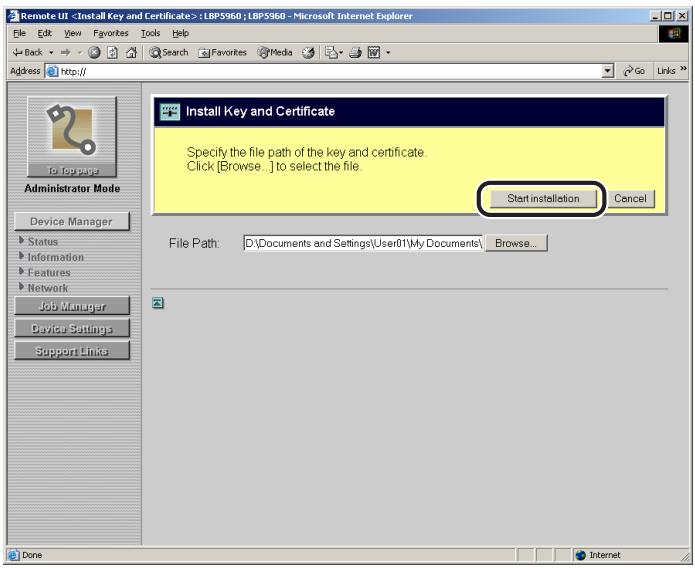Click the Administrator Mode label

pos(72,188)
